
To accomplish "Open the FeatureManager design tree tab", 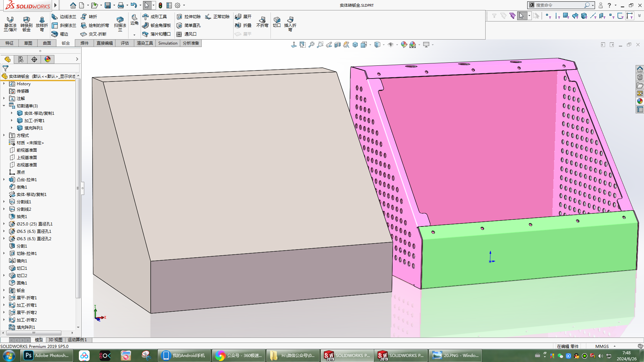I will click(7, 59).
